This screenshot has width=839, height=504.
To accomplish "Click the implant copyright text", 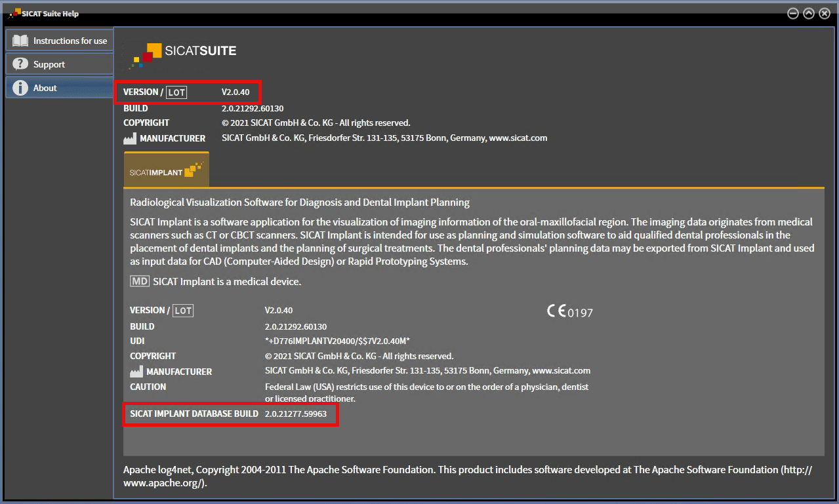I will 359,356.
